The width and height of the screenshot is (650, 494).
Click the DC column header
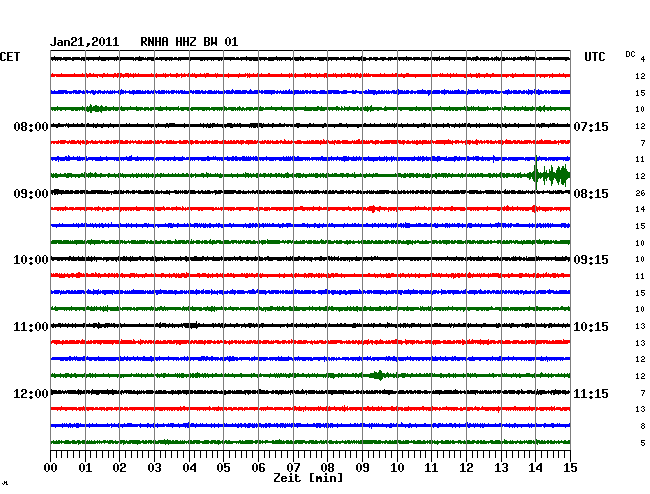[x=630, y=54]
